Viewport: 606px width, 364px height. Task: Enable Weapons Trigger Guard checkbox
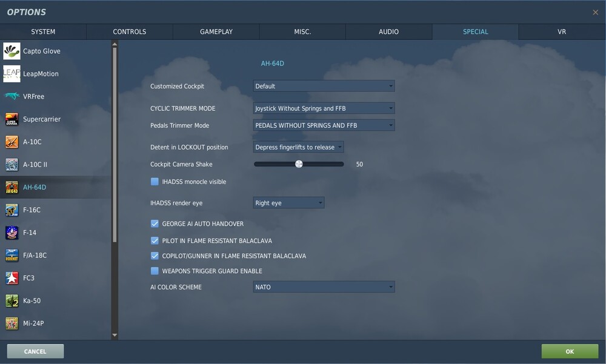pos(155,271)
